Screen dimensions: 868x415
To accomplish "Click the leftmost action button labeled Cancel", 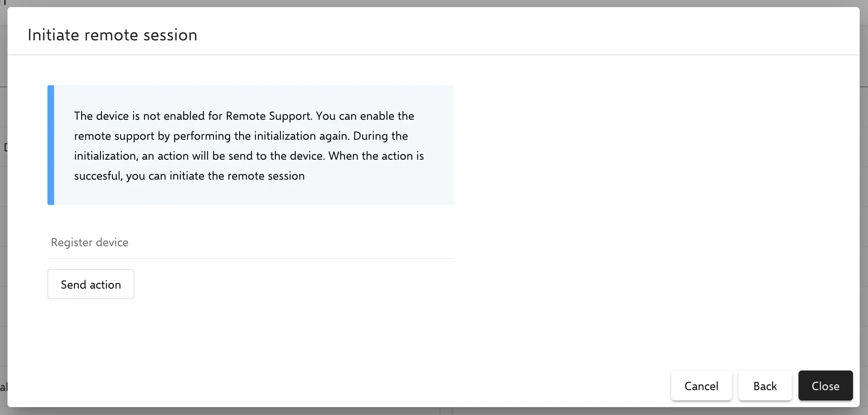I will point(701,385).
